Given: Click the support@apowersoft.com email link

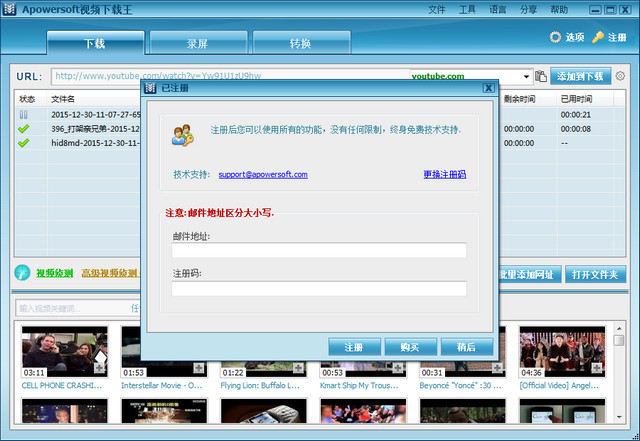Looking at the screenshot, I should pyautogui.click(x=263, y=174).
